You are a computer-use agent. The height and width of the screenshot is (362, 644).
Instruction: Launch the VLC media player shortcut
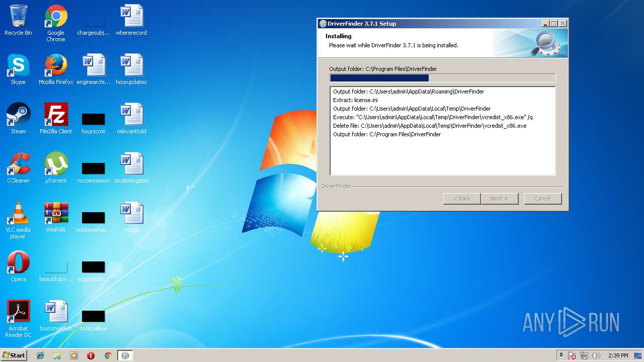point(18,220)
